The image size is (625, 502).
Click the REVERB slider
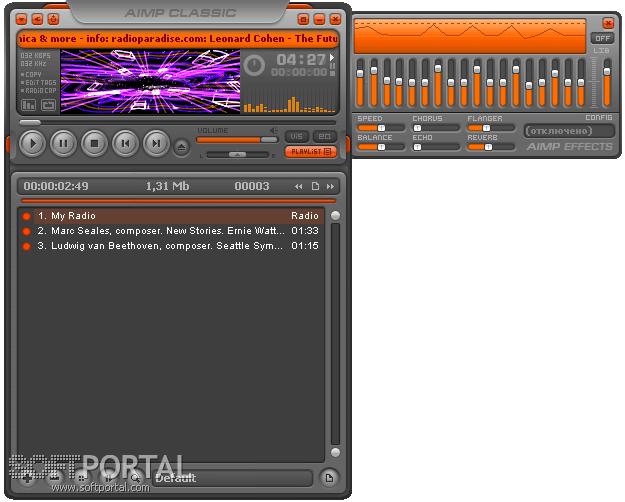pyautogui.click(x=491, y=147)
